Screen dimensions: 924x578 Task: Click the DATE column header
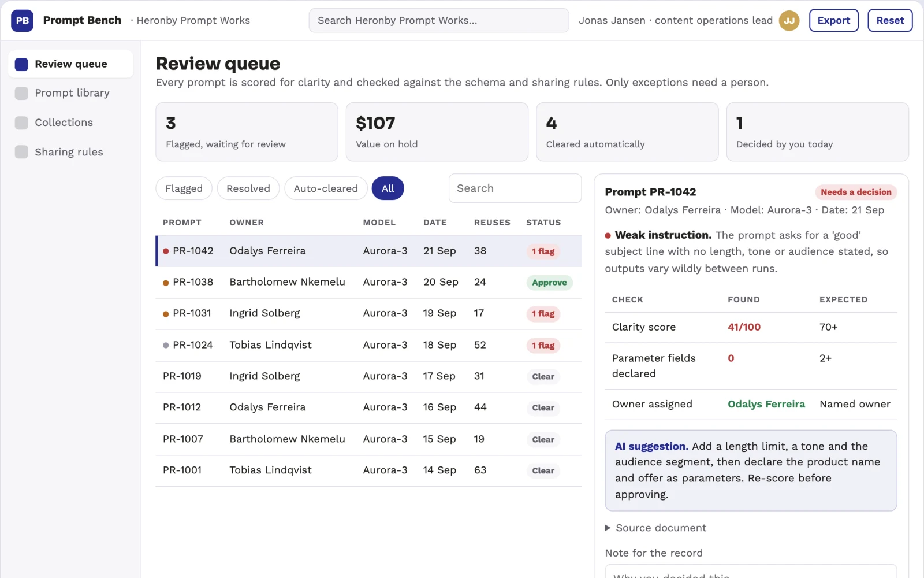point(435,223)
